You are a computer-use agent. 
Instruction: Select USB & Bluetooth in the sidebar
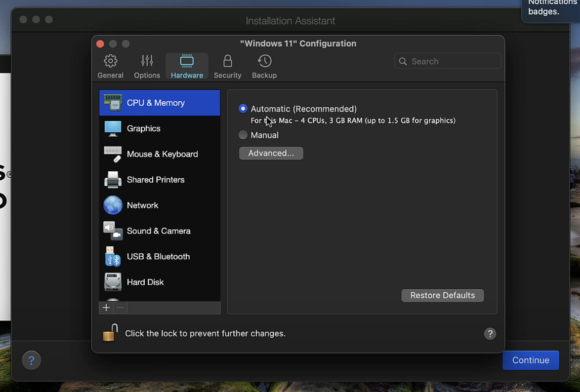pyautogui.click(x=160, y=256)
